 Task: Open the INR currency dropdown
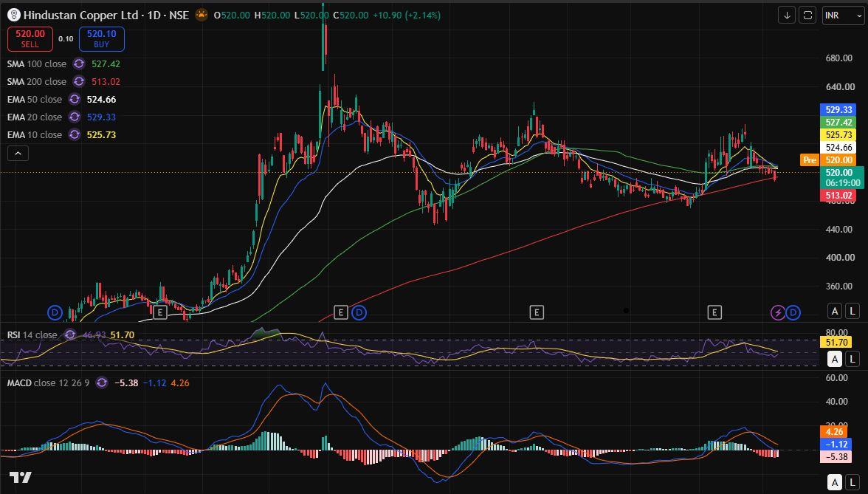click(x=843, y=15)
